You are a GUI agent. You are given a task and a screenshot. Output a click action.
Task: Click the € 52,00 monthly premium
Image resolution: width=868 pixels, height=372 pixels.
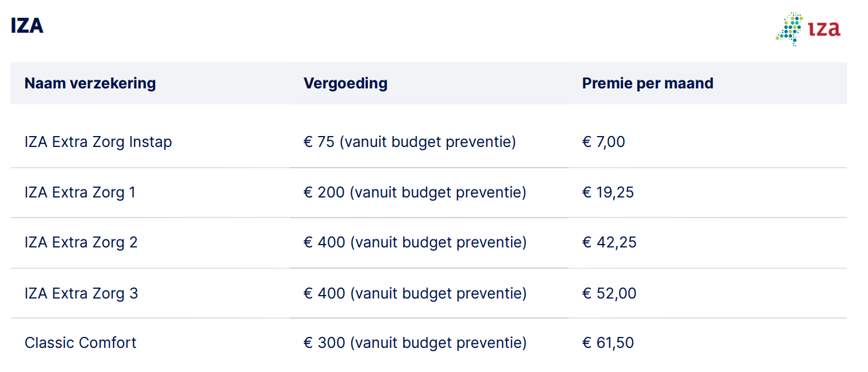coord(609,293)
